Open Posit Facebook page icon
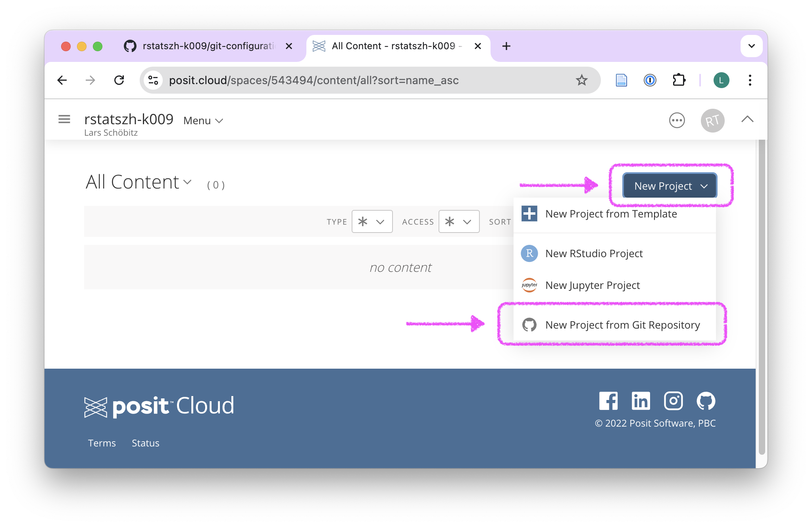Screen dimensions: 812x527 (608, 401)
